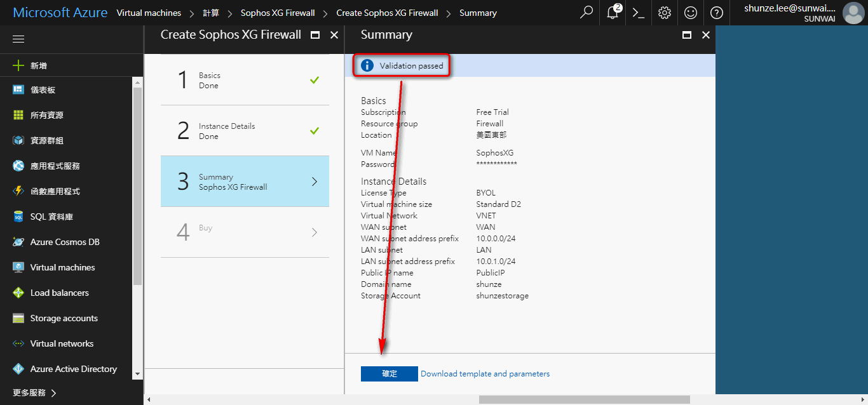
Task: Click the Free Trial subscription value
Action: coord(492,112)
